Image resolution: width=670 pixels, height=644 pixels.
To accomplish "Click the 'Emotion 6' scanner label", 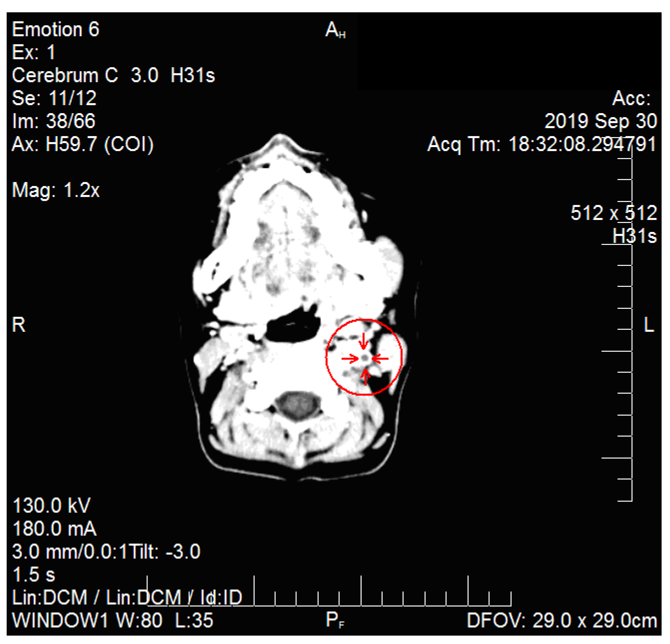I will point(55,29).
